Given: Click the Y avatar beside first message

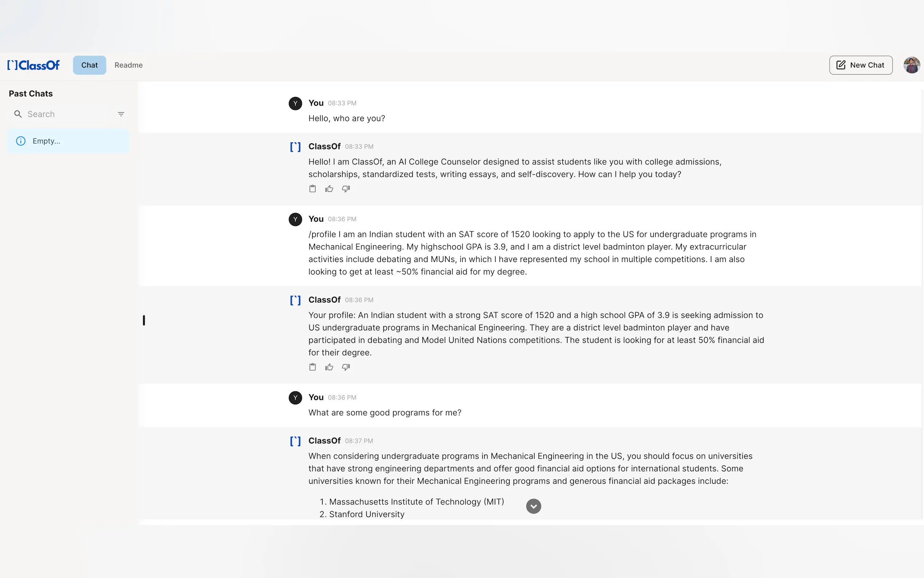Looking at the screenshot, I should coord(295,104).
